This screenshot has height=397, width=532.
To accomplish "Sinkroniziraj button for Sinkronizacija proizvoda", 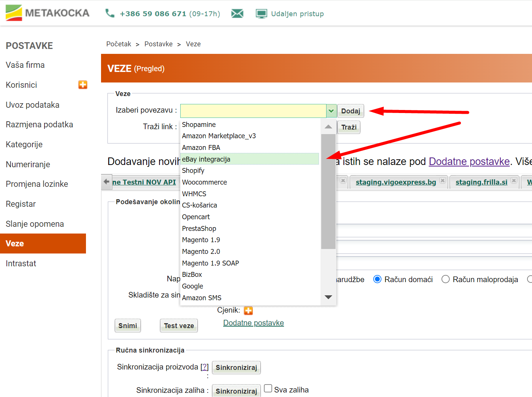I will [x=236, y=367].
